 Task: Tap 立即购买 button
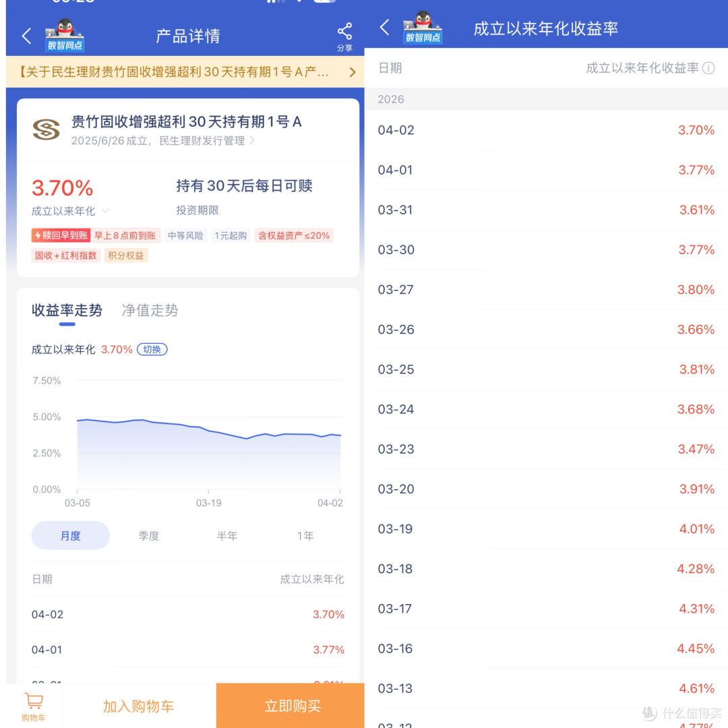tap(291, 706)
